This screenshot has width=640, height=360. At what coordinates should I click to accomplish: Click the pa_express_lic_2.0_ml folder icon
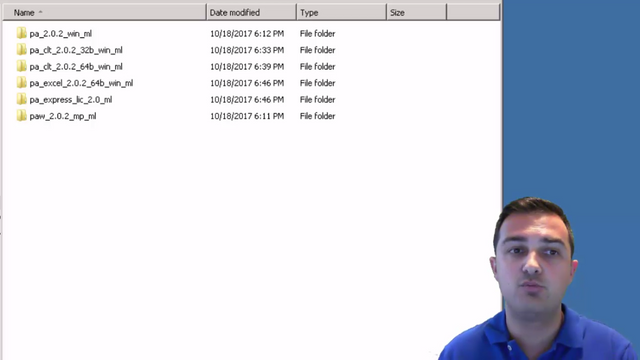[22, 99]
